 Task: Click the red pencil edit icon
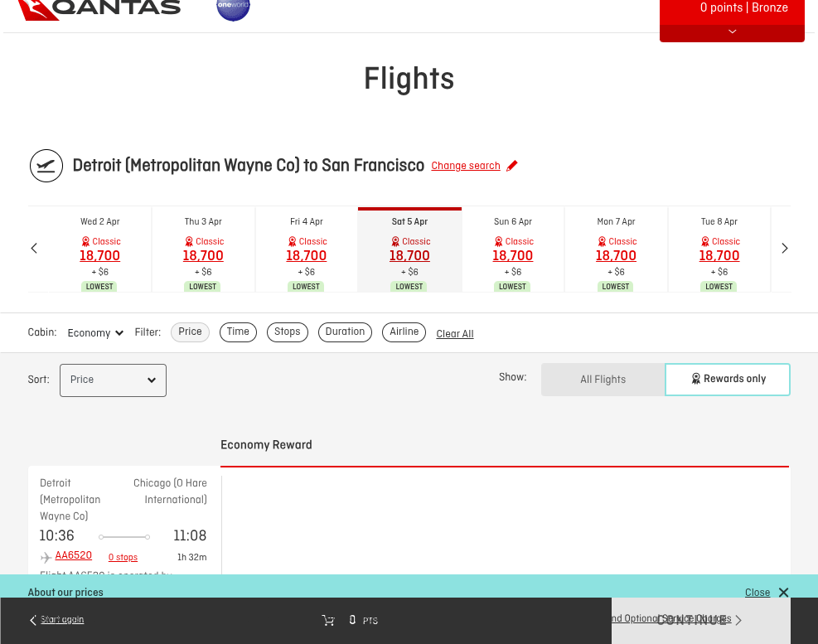click(x=512, y=166)
